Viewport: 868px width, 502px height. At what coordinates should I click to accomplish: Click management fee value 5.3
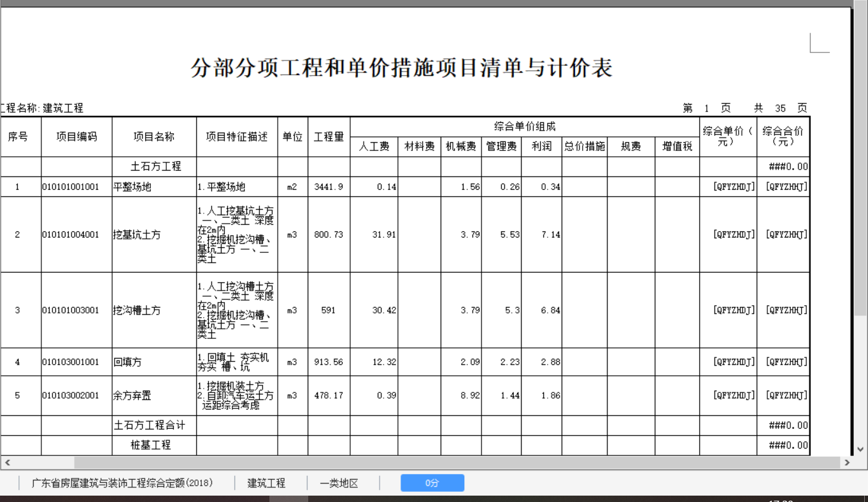(x=511, y=310)
